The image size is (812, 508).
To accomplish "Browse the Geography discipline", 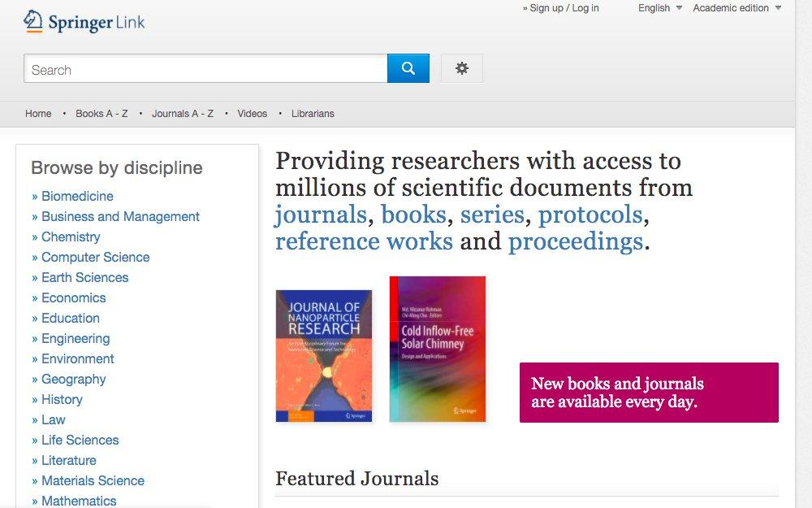I will point(74,379).
